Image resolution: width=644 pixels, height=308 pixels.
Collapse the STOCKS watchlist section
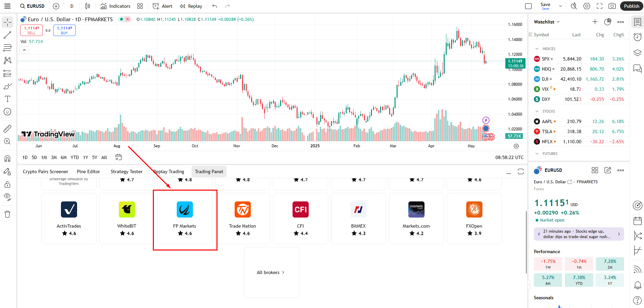pyautogui.click(x=537, y=111)
